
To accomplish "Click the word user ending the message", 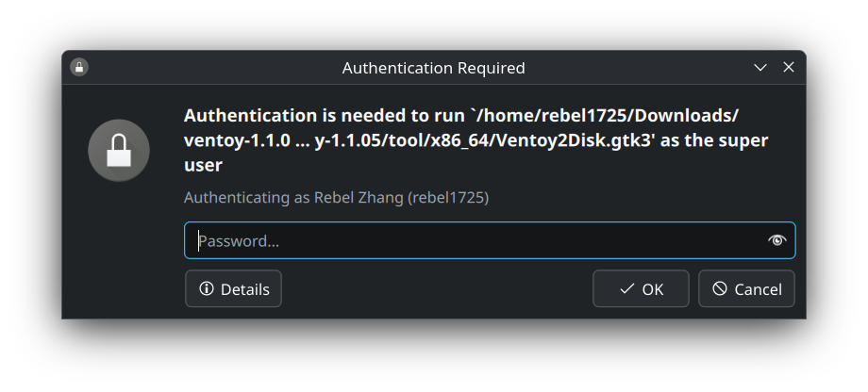I will [x=203, y=165].
